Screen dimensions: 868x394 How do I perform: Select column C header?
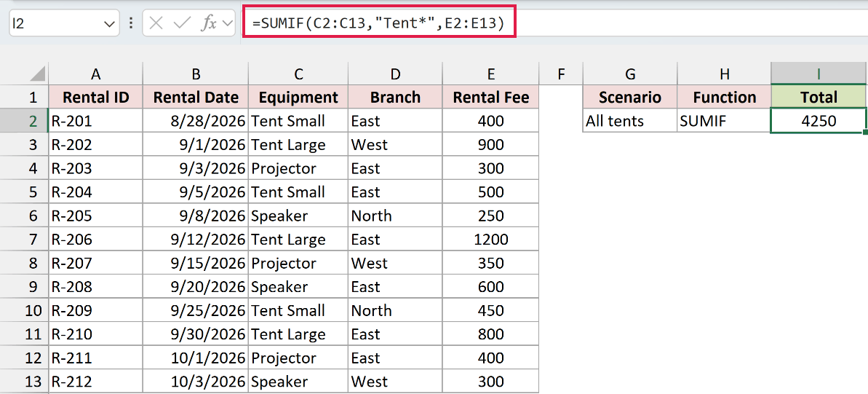pos(298,74)
